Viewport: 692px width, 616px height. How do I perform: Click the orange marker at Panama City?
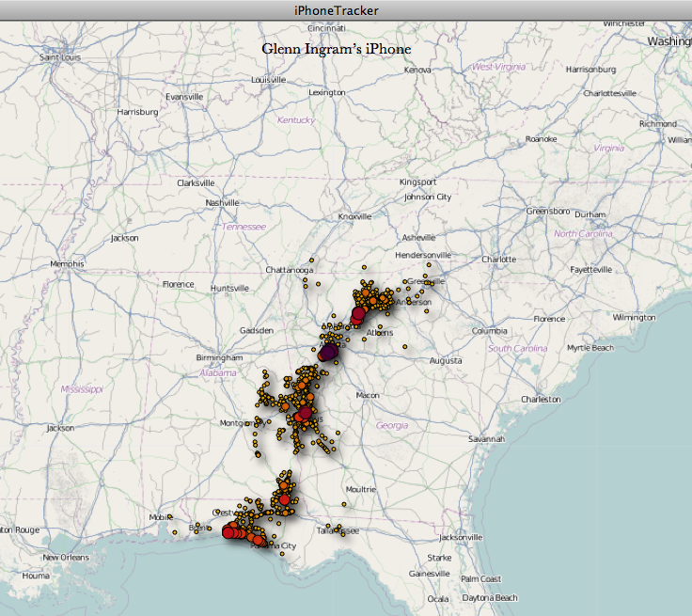(x=259, y=541)
